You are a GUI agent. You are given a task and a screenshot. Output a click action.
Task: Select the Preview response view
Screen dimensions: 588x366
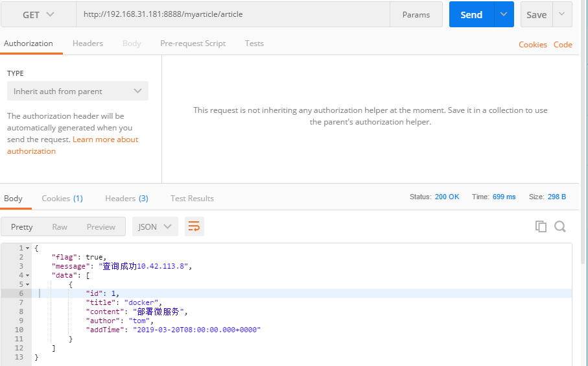coord(101,226)
